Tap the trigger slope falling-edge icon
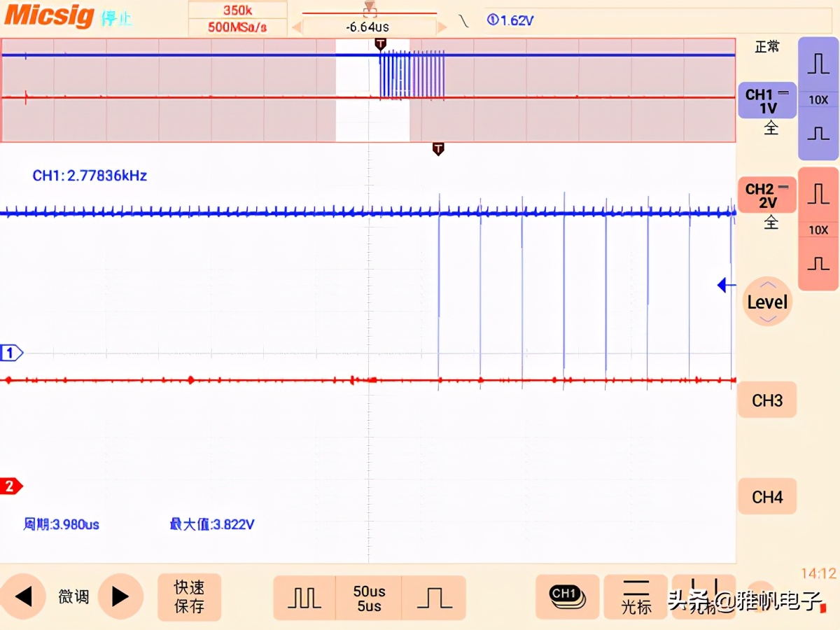 click(x=463, y=20)
